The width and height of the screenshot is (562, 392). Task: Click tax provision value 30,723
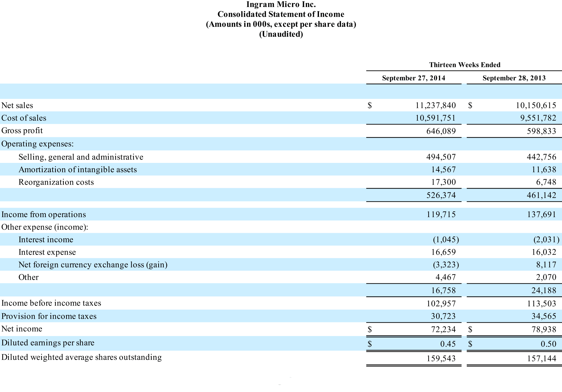(x=444, y=316)
